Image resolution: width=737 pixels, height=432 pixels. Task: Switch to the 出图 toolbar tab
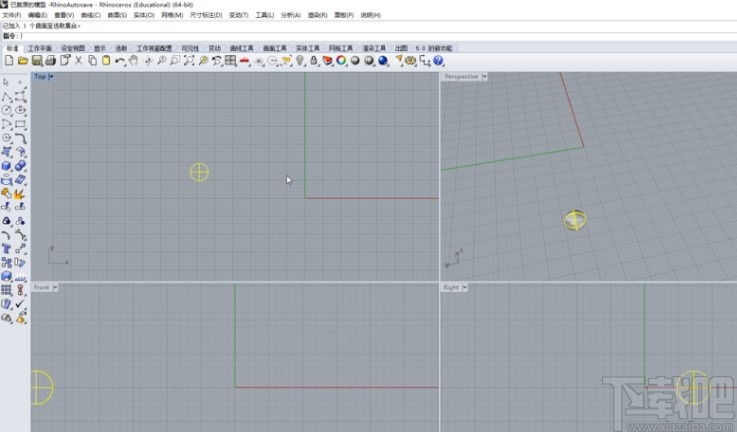coord(401,48)
